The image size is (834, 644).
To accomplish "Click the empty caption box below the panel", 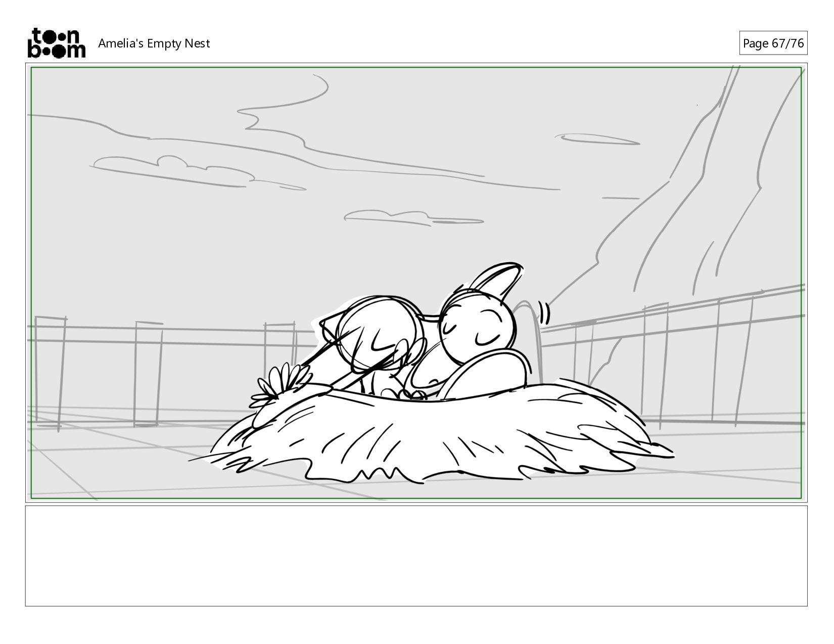I will point(416,556).
